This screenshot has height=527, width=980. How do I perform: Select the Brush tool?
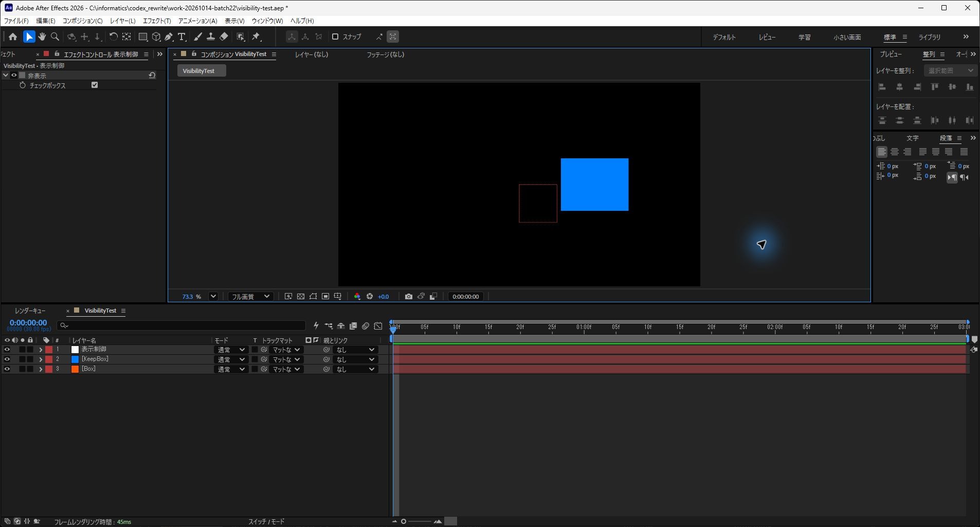click(198, 37)
